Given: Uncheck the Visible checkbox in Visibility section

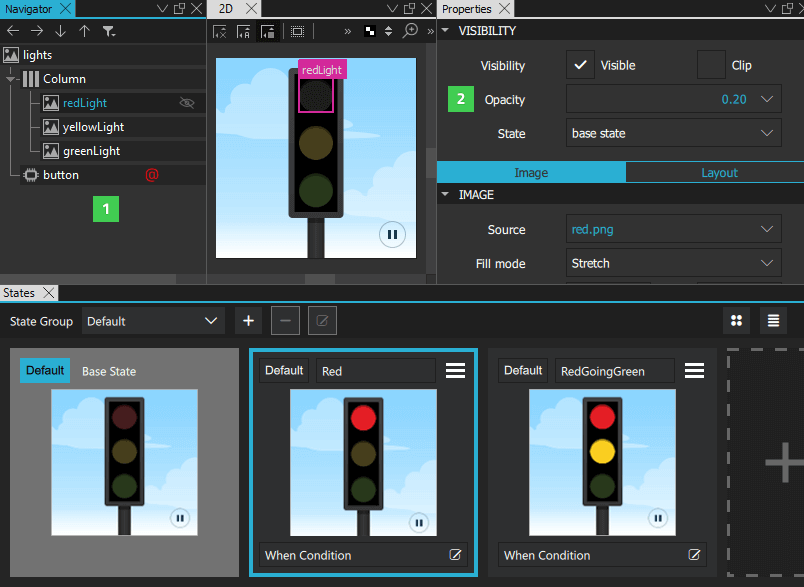Looking at the screenshot, I should click(x=580, y=65).
